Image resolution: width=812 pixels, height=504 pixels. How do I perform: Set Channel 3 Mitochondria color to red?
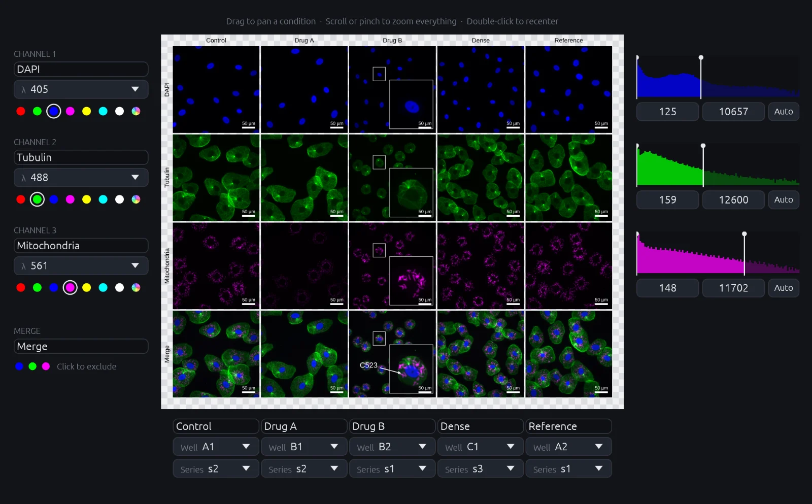point(21,288)
